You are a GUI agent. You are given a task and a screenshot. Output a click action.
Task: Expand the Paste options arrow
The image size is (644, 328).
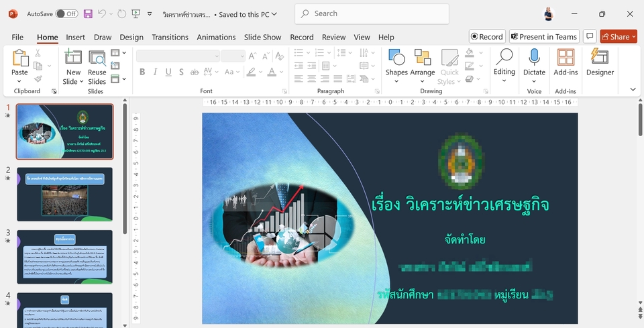(x=19, y=81)
